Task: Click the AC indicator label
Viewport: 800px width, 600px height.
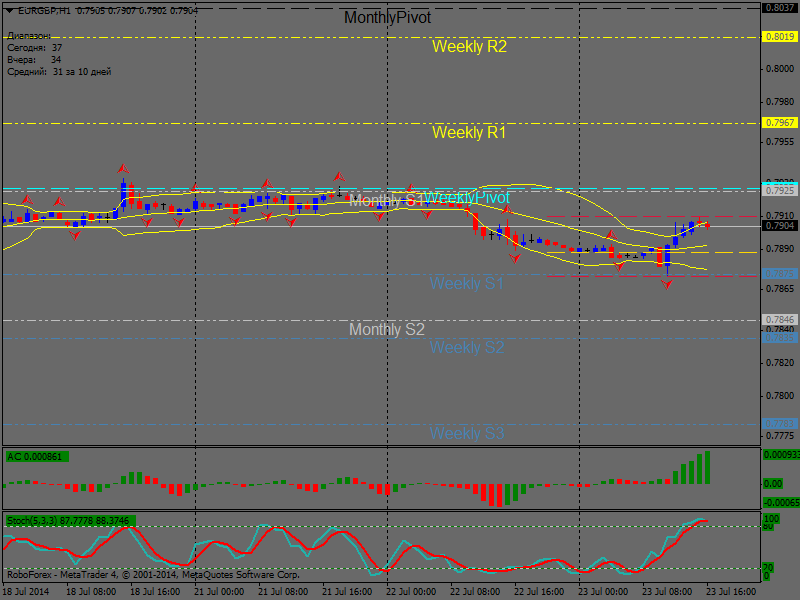Action: pos(35,457)
